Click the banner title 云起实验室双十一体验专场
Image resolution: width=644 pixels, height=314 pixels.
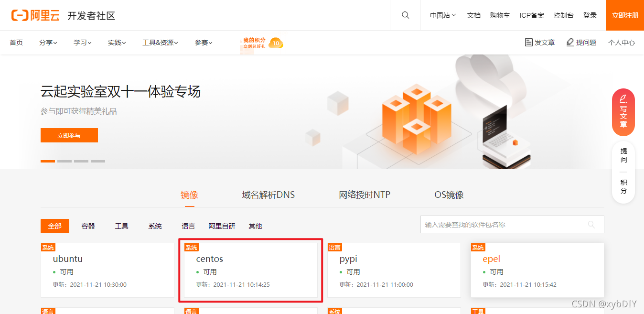[120, 91]
